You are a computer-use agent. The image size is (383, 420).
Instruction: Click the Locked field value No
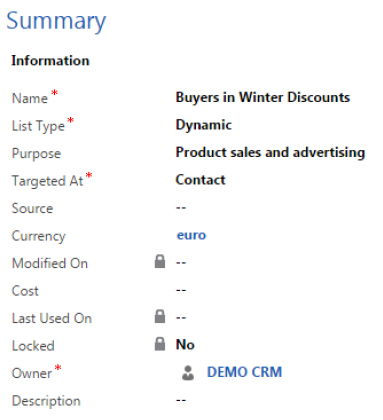[185, 345]
